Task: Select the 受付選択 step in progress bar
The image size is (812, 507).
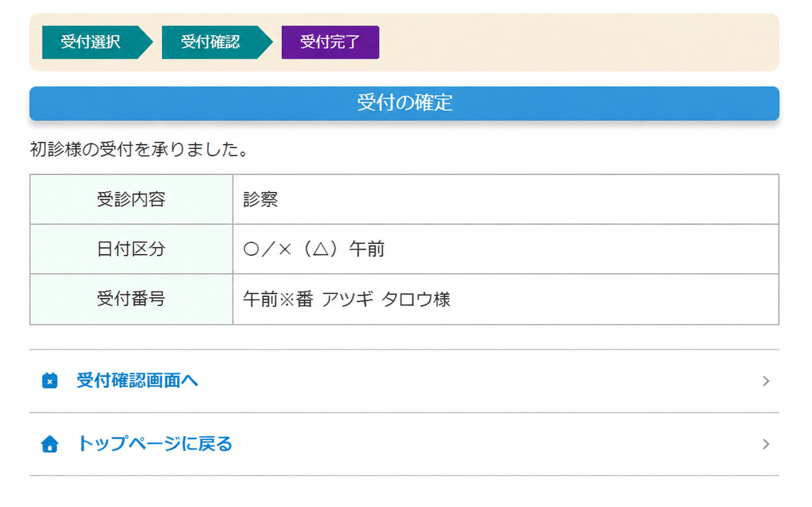Action: point(91,42)
